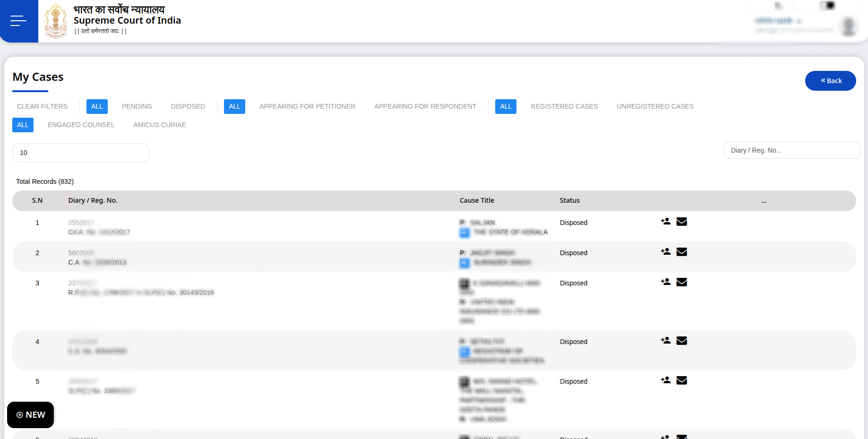Viewport: 868px width, 439px height.
Task: Click the Back button
Action: pos(830,81)
